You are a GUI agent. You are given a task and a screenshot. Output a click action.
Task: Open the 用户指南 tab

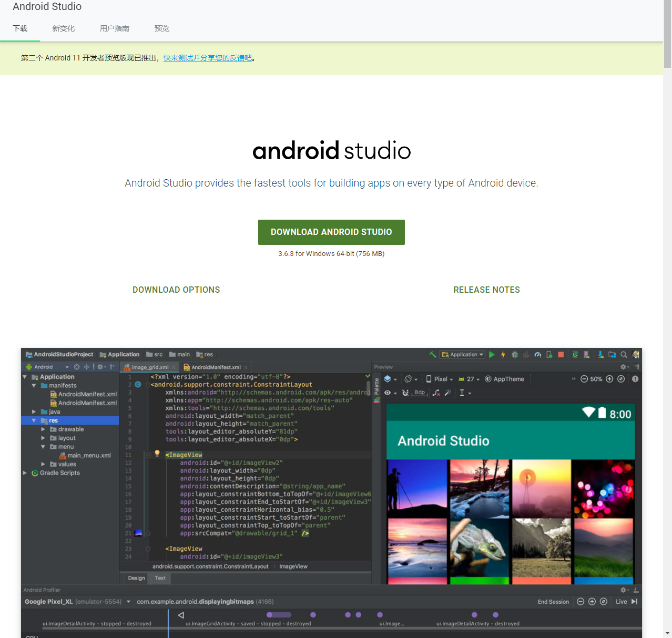115,28
